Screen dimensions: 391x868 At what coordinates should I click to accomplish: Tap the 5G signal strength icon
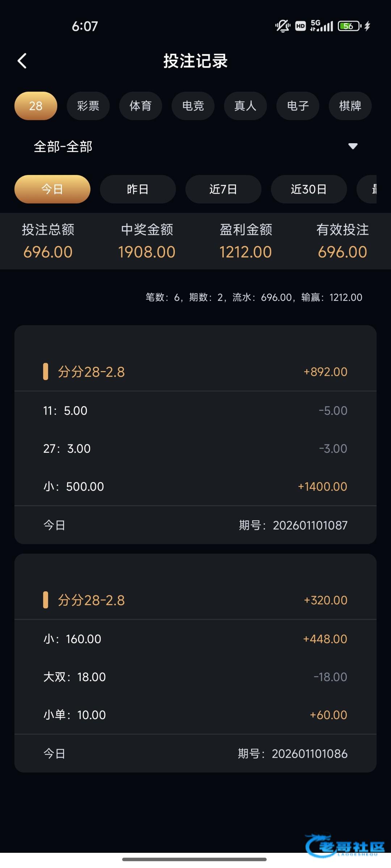coord(321,26)
